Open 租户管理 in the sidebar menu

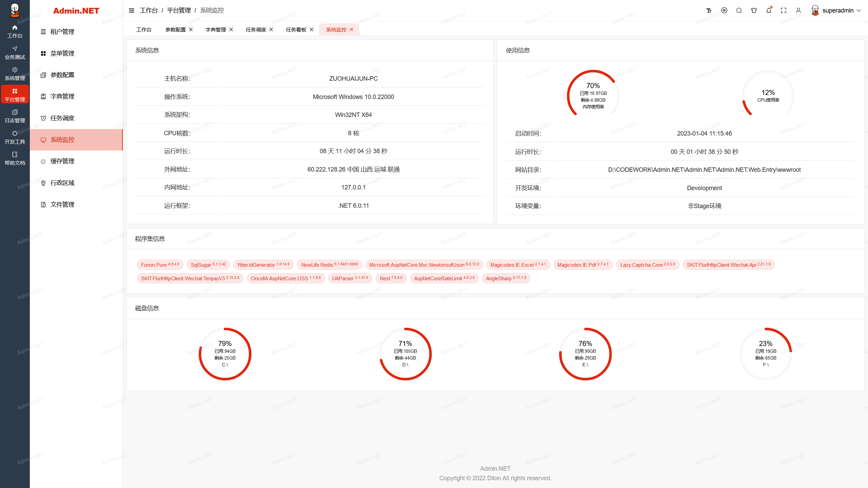tap(62, 32)
